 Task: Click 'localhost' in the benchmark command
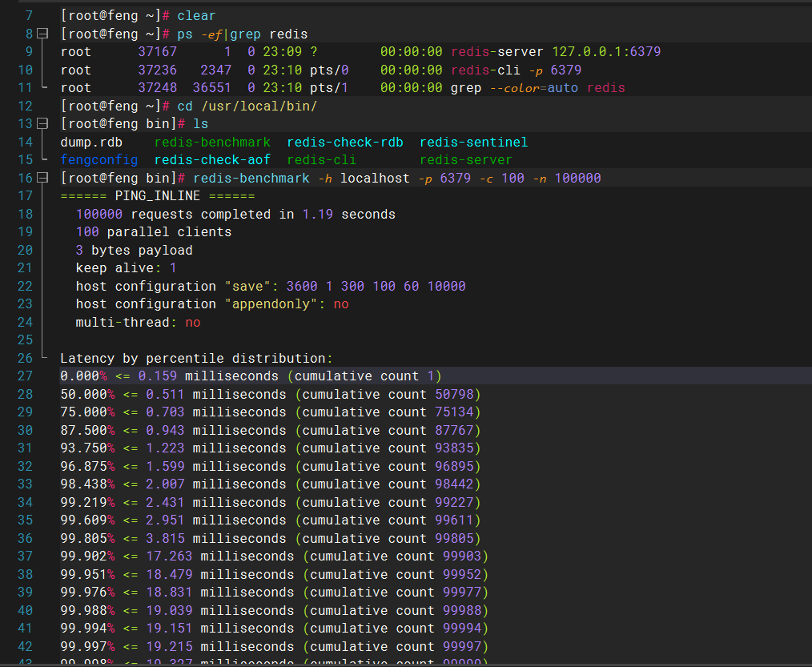tap(375, 178)
